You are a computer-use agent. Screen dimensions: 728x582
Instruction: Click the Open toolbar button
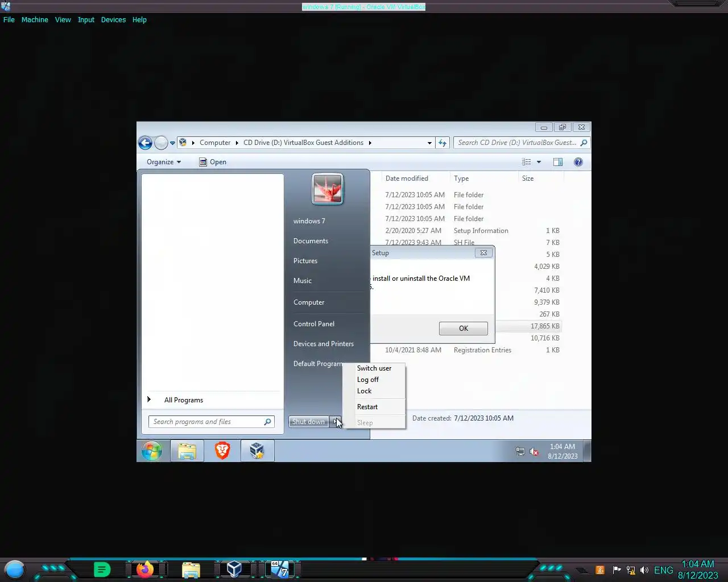[x=213, y=162]
